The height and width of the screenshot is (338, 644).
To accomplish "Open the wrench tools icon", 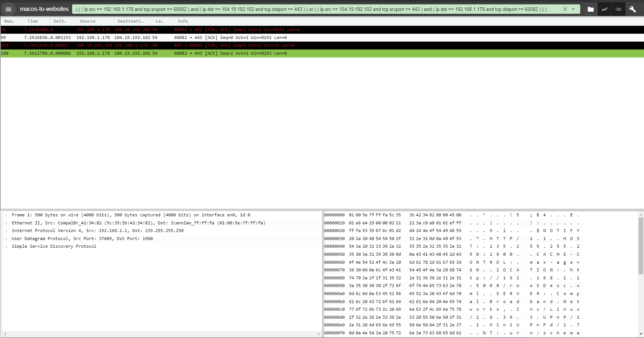I will click(x=633, y=9).
